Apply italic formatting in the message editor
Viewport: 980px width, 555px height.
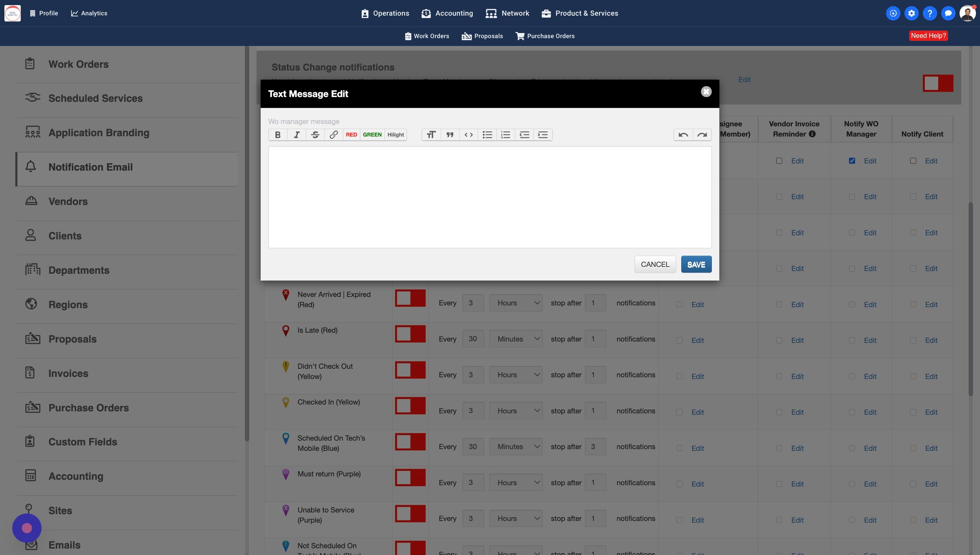click(296, 134)
